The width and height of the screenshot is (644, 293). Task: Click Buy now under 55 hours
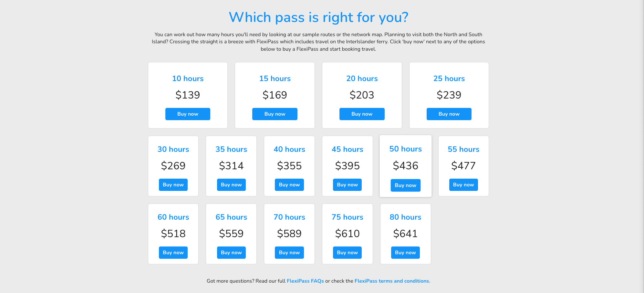tap(463, 185)
